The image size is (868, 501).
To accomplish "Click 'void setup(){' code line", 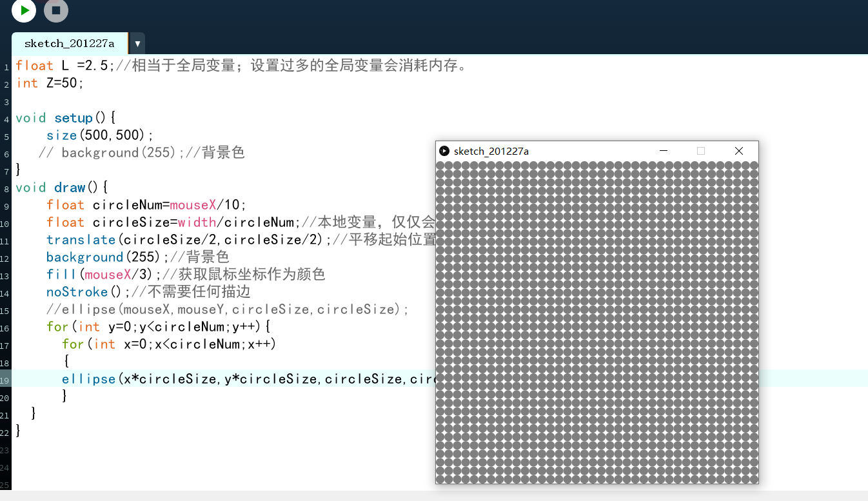I will [x=66, y=118].
